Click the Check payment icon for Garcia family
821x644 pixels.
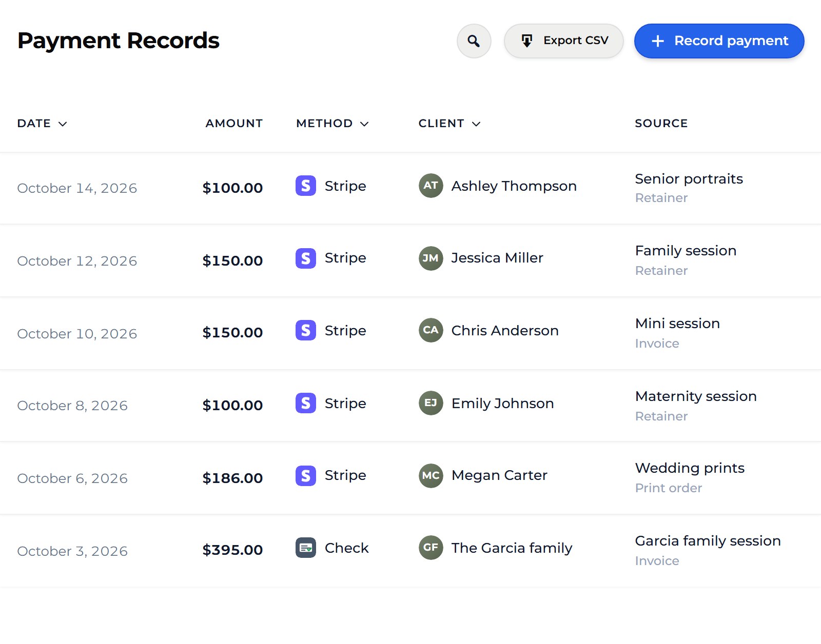click(x=306, y=548)
